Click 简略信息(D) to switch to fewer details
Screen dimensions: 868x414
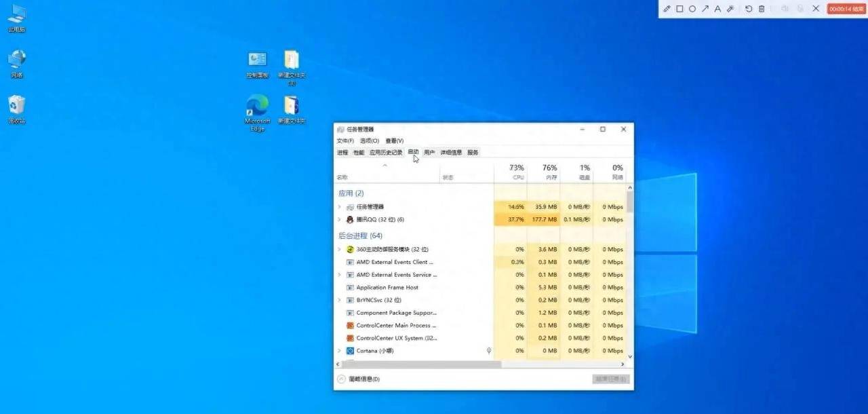[x=361, y=379]
